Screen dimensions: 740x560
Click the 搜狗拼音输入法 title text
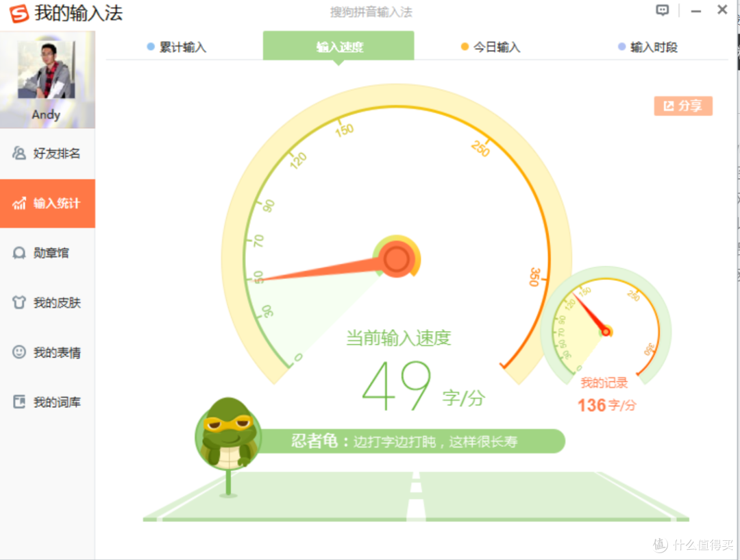click(371, 12)
